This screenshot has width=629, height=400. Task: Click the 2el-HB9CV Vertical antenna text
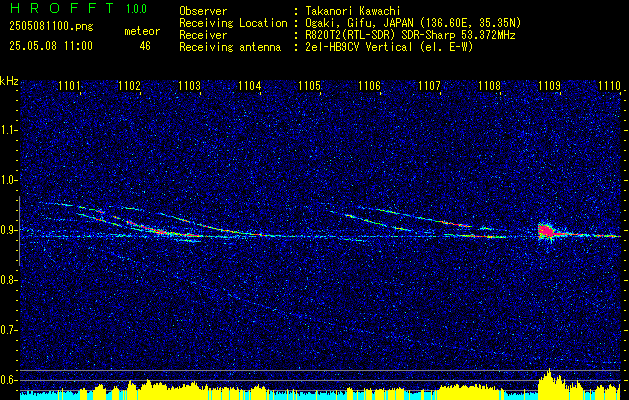click(x=389, y=47)
